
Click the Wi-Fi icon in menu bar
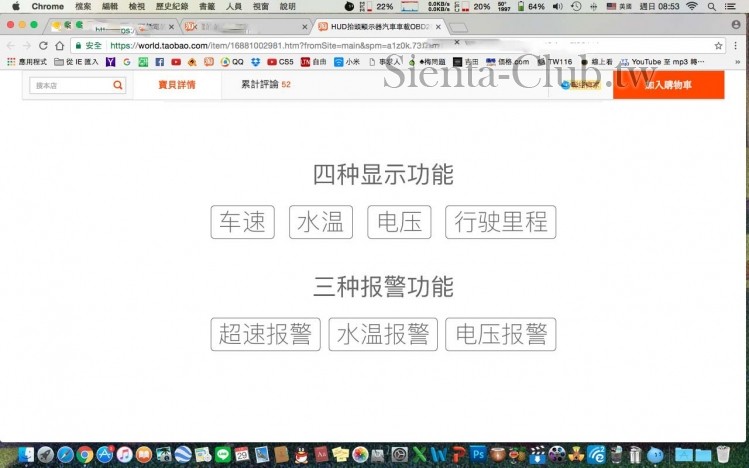coord(691,6)
